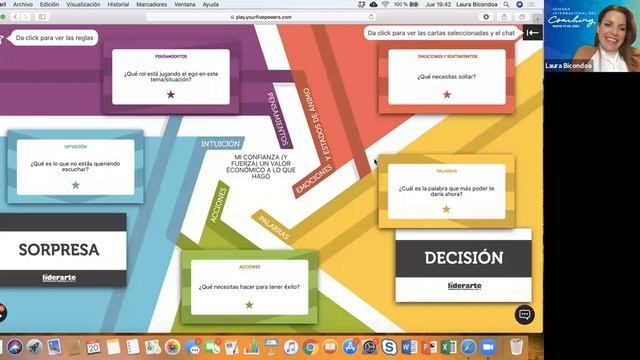
Task: Click the play.yourfivepowers.com address field
Action: 261,17
